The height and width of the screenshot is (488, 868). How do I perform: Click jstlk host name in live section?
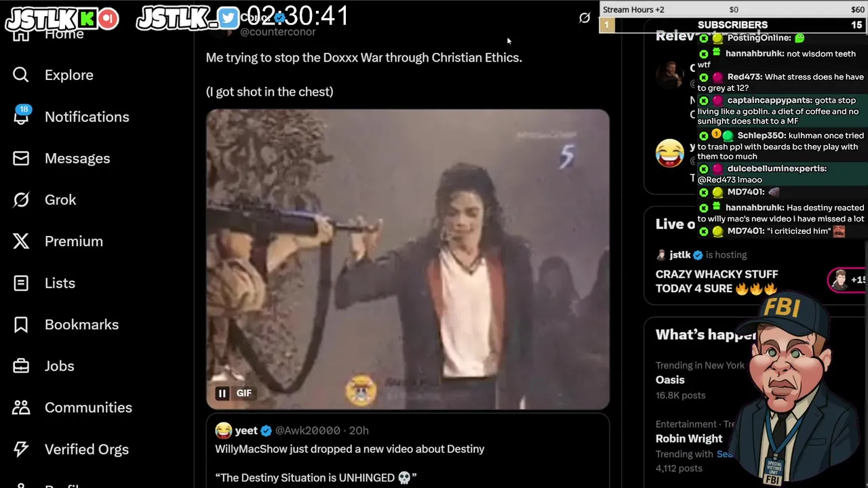[680, 255]
